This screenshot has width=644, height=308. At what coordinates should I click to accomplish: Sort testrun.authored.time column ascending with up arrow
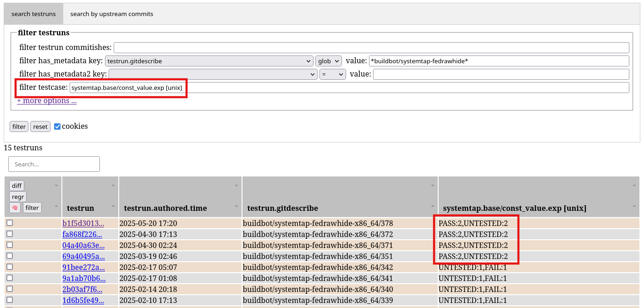coord(237,207)
